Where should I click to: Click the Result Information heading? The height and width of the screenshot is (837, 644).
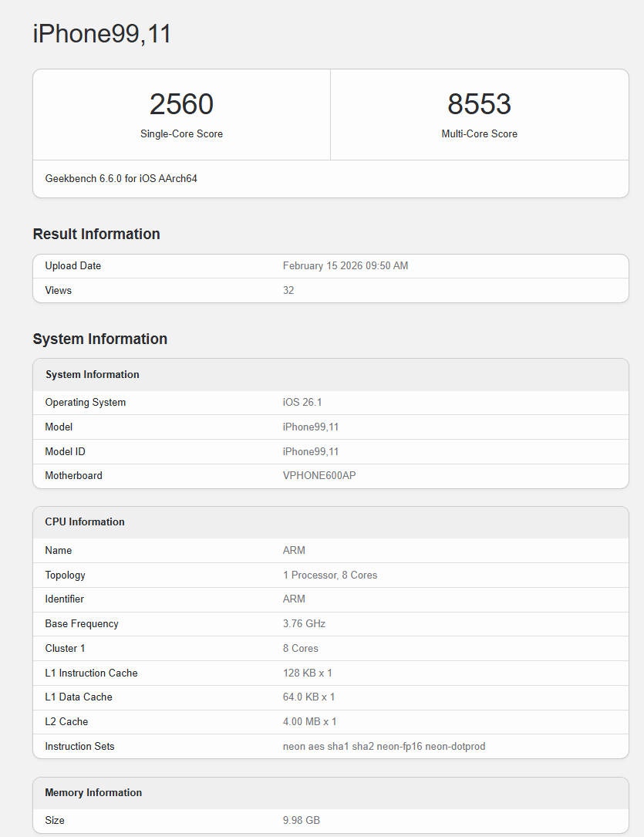pos(96,234)
